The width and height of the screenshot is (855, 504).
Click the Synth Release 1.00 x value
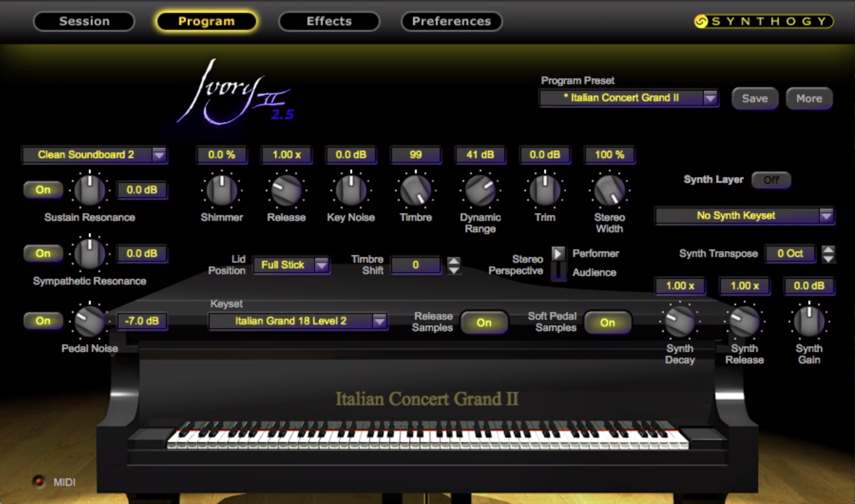(x=744, y=286)
